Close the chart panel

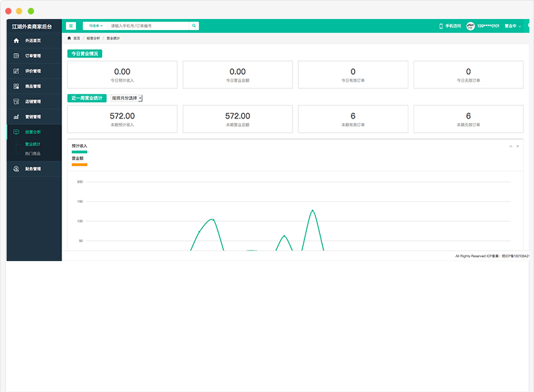coord(518,146)
